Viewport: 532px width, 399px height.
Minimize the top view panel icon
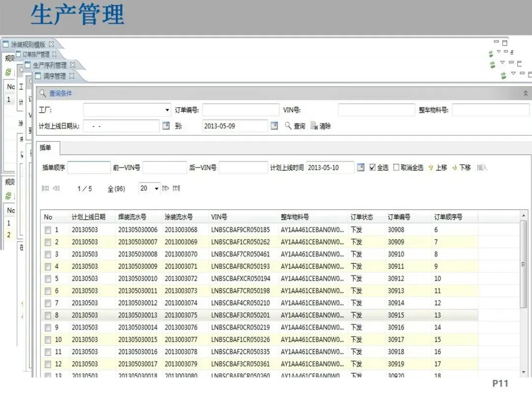point(496,41)
